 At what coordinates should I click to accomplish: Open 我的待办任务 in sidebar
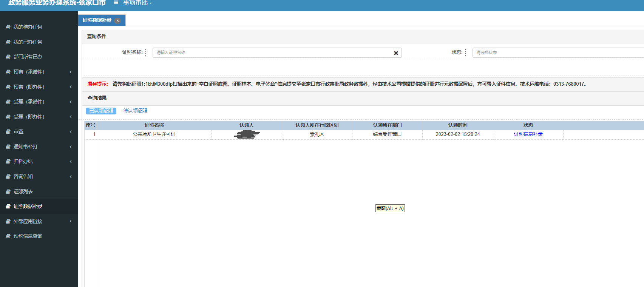pyautogui.click(x=28, y=27)
